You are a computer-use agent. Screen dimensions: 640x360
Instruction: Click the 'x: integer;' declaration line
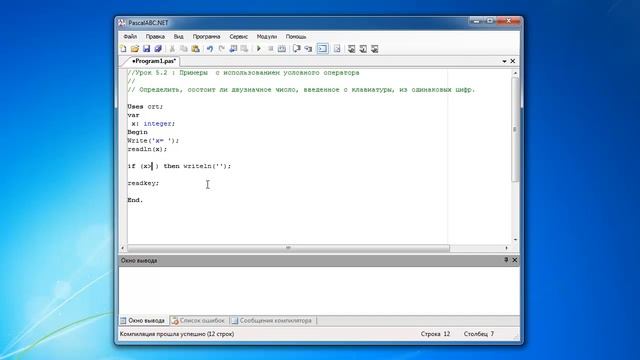[x=153, y=124]
